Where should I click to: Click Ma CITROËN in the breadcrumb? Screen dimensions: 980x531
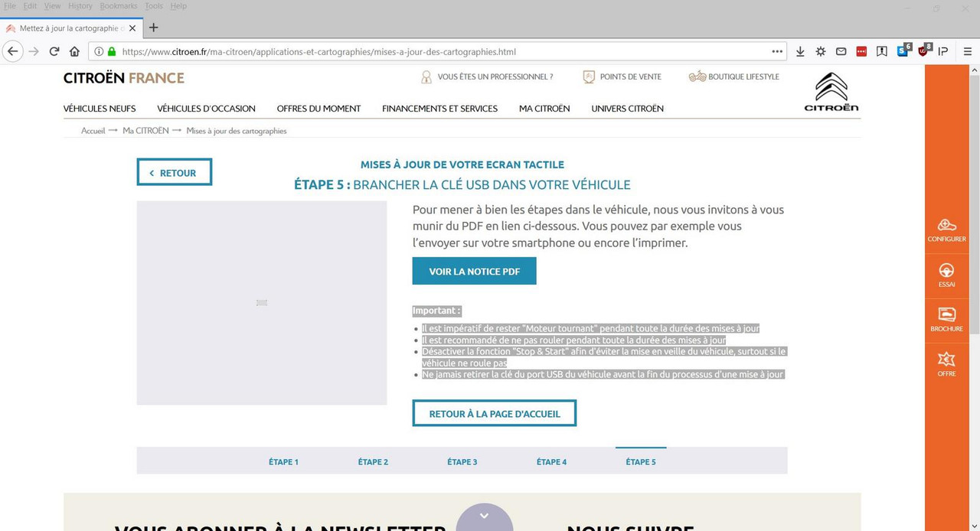[145, 131]
